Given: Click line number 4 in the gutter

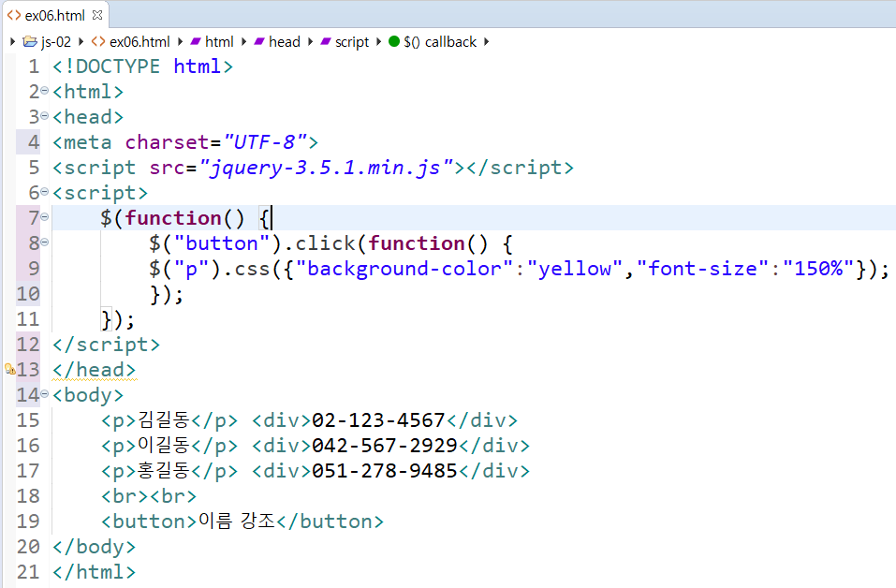Looking at the screenshot, I should (x=34, y=141).
